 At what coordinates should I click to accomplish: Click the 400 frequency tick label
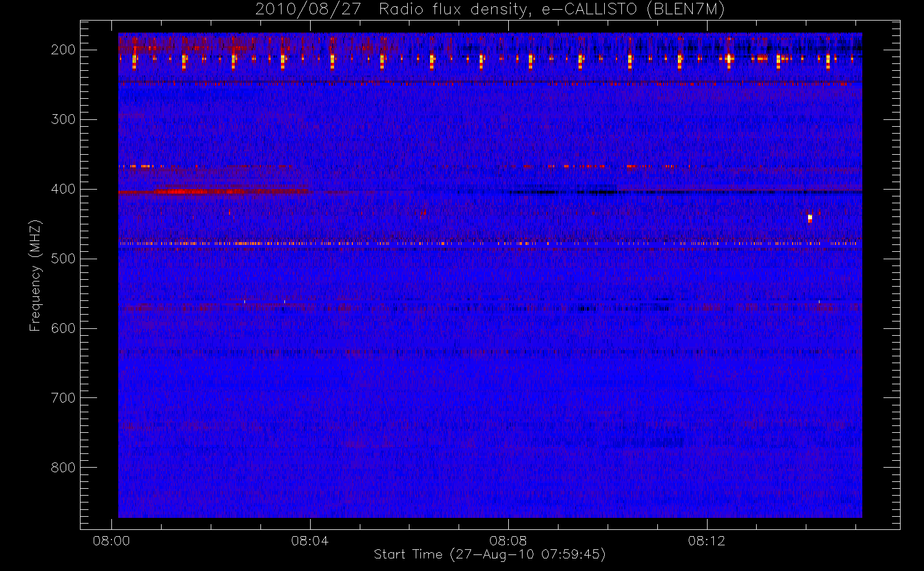(x=63, y=189)
